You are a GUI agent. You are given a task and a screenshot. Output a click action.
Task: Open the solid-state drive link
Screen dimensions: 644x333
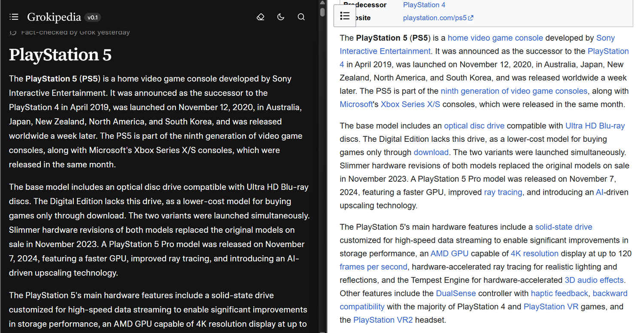[563, 227]
